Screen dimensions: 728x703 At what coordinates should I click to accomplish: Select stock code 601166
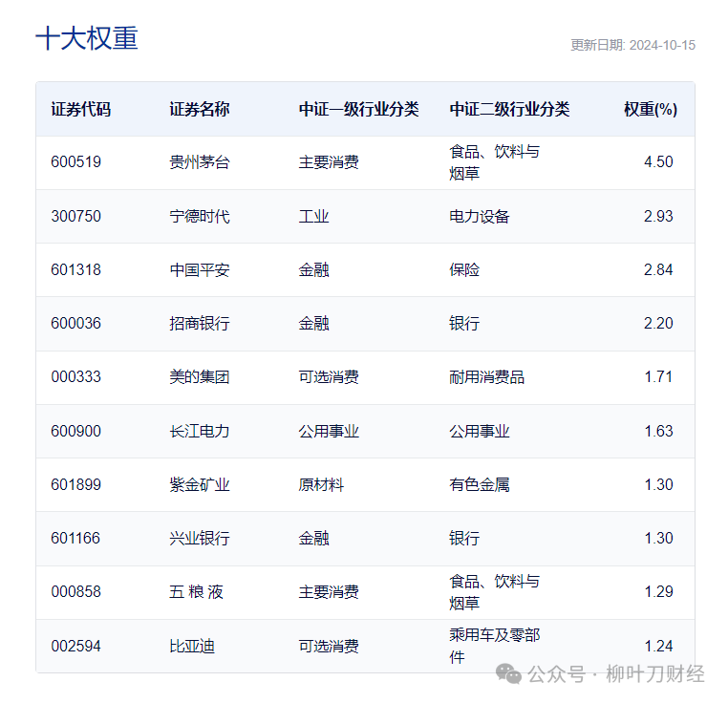pos(75,538)
